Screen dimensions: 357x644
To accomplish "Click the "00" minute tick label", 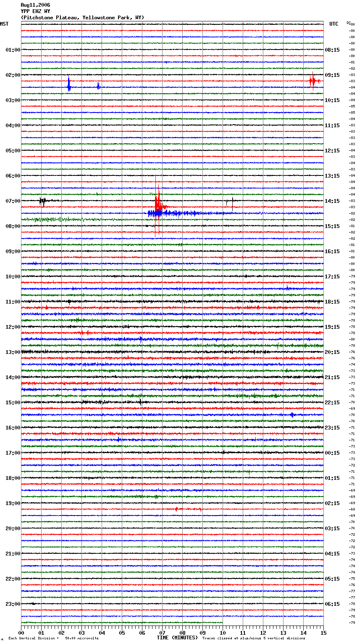I will pyautogui.click(x=21, y=633).
